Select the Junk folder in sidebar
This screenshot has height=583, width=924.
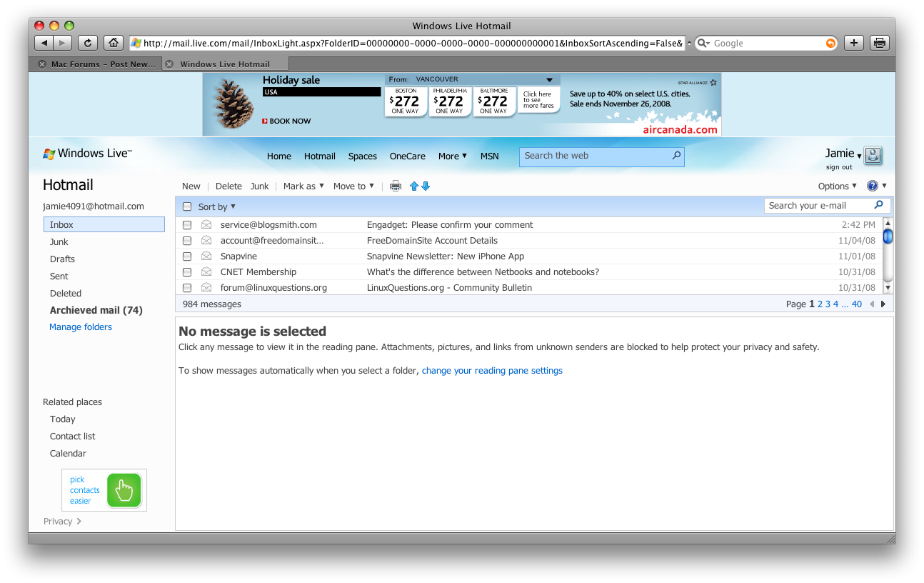pyautogui.click(x=59, y=241)
